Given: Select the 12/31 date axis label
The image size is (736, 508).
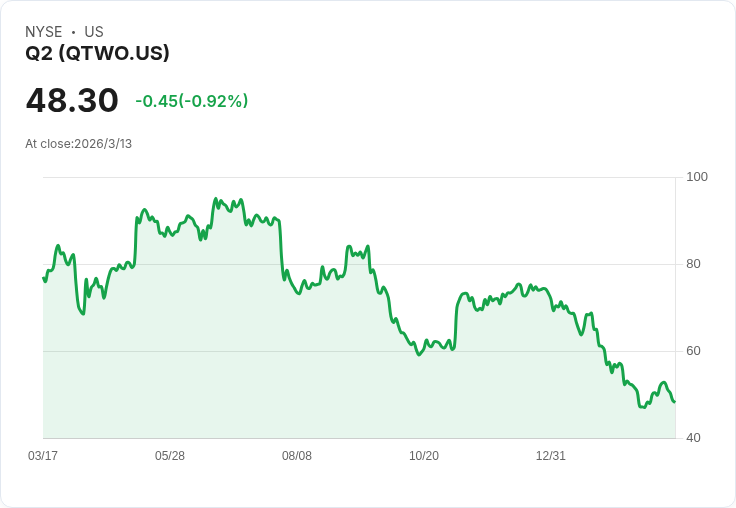Looking at the screenshot, I should [x=551, y=456].
